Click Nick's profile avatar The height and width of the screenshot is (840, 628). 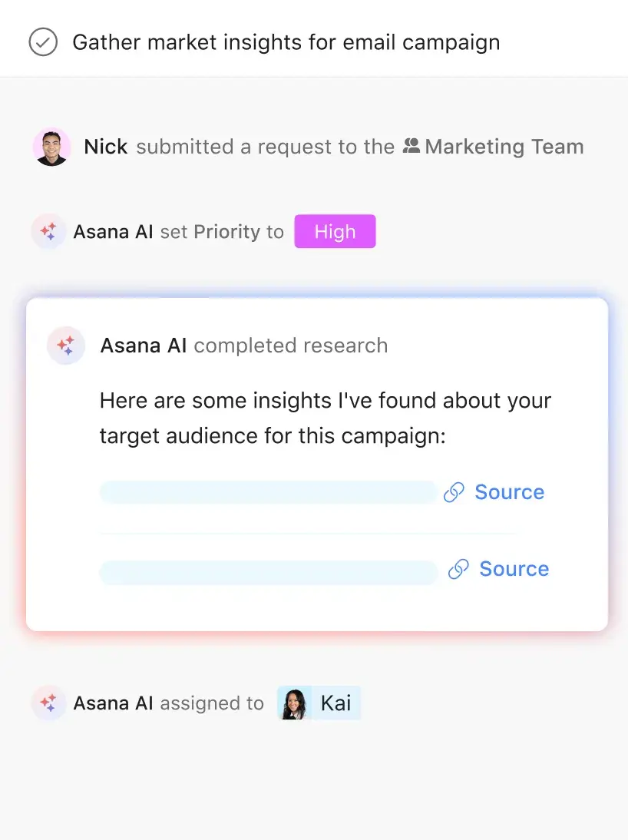tap(51, 147)
